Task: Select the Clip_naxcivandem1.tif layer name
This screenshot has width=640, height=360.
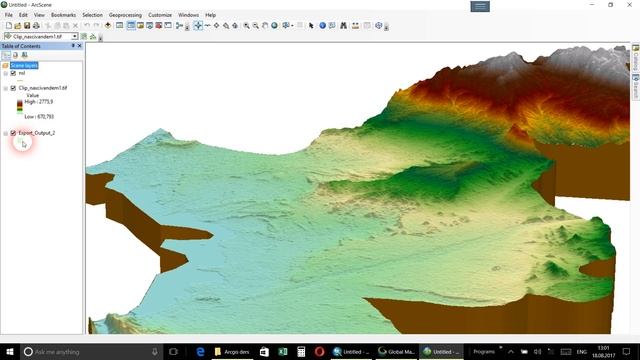Action: point(43,88)
